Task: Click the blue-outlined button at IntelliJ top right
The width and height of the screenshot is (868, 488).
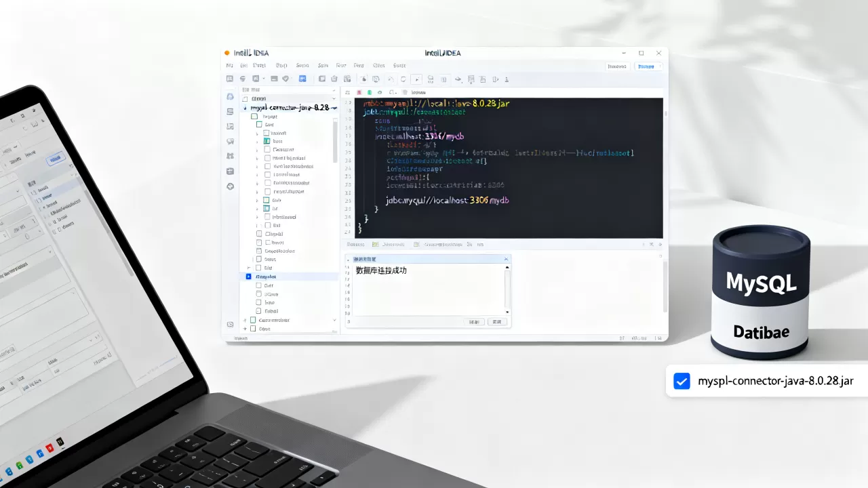Action: point(649,66)
